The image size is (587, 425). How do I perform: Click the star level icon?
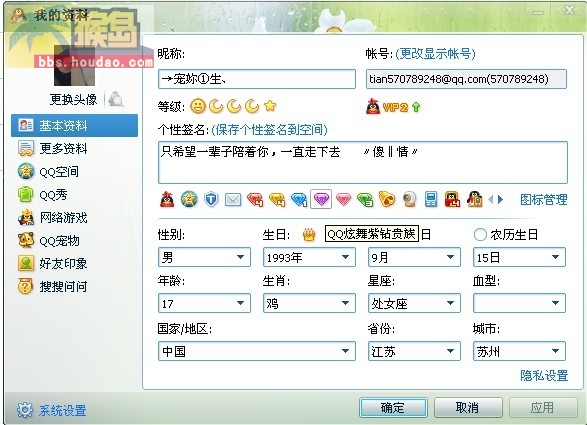tap(270, 106)
